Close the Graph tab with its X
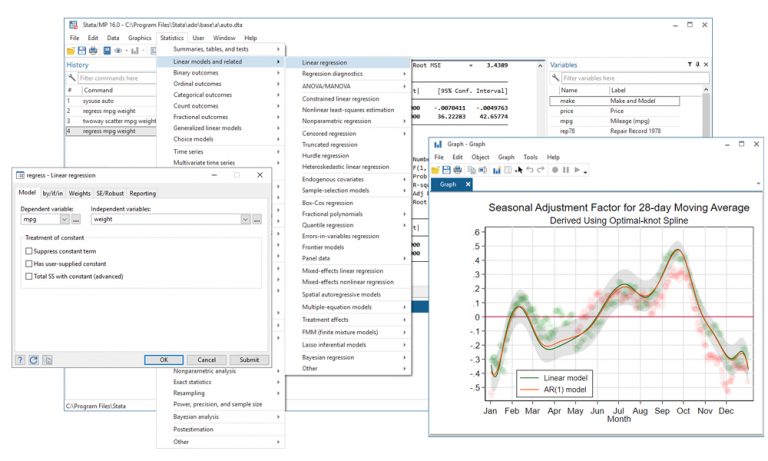This screenshot has height=461, width=768. [468, 184]
